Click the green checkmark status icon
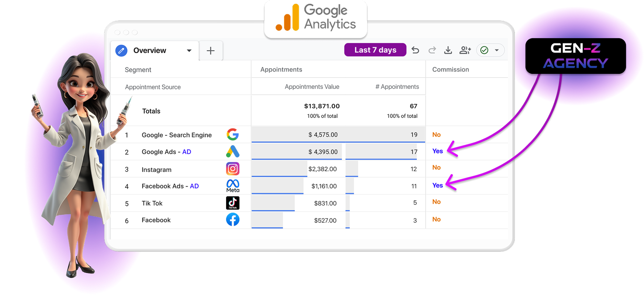 [484, 50]
